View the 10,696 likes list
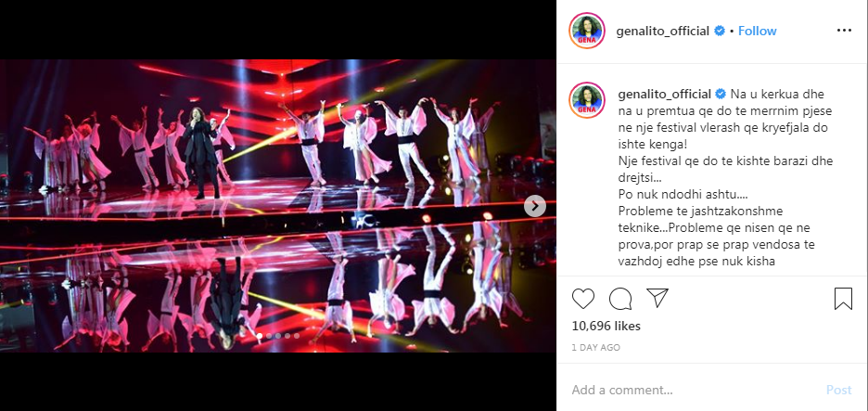868x411 pixels. click(606, 327)
